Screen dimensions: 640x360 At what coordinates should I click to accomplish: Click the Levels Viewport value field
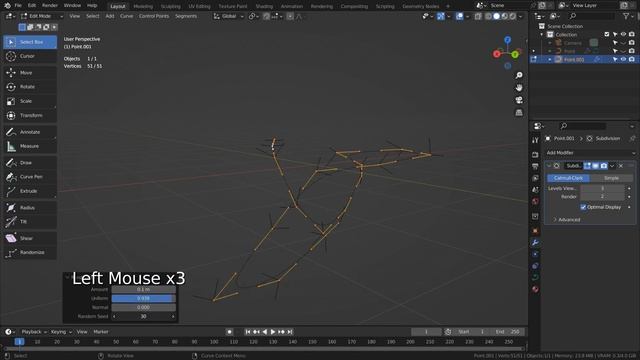tap(602, 189)
